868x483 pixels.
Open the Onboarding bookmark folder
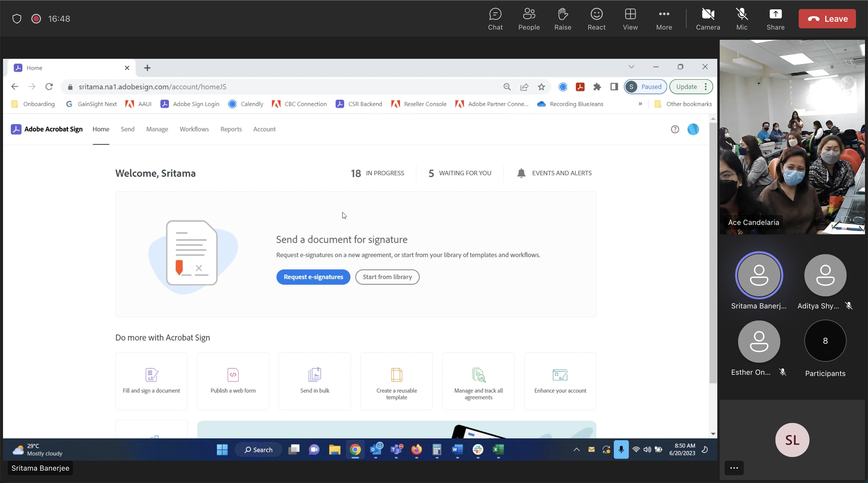(x=33, y=104)
